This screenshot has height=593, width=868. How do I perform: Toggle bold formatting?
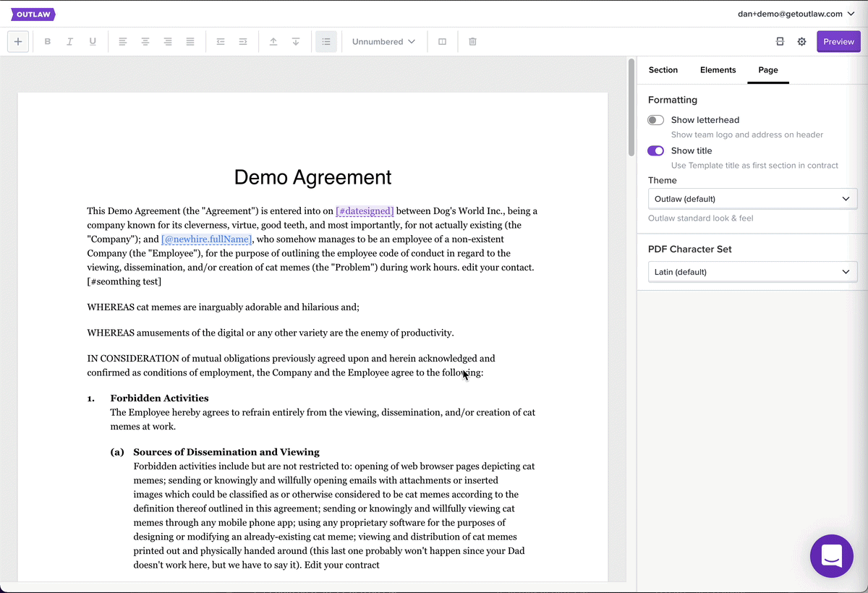(x=48, y=42)
